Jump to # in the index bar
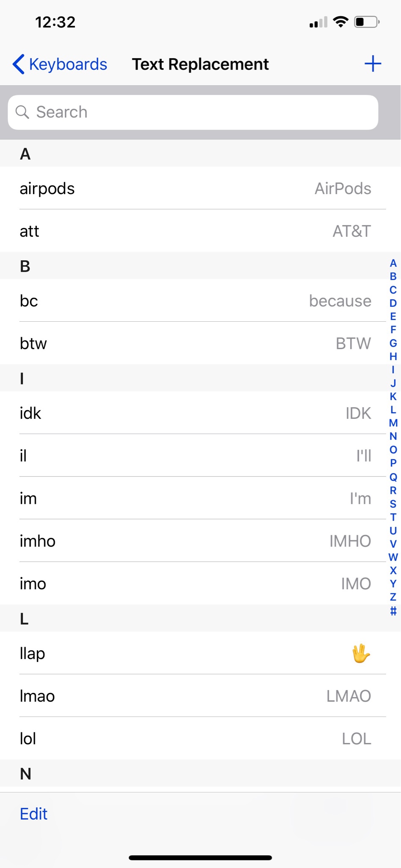 [393, 611]
